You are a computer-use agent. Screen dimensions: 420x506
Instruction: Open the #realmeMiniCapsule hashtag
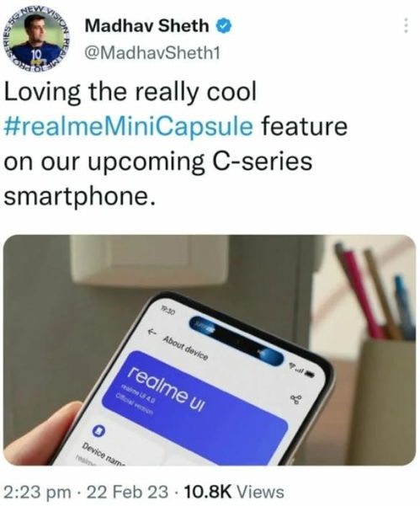(129, 126)
